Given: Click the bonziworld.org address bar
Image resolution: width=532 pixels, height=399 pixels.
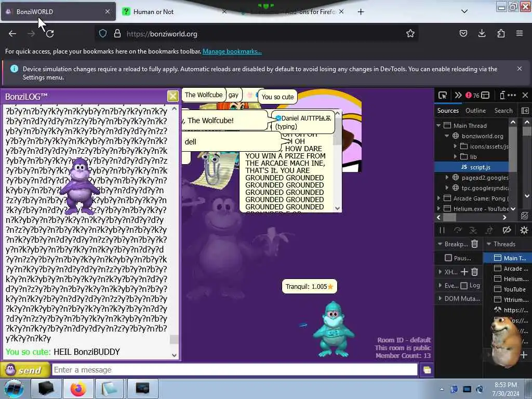Looking at the screenshot, I should click(258, 34).
